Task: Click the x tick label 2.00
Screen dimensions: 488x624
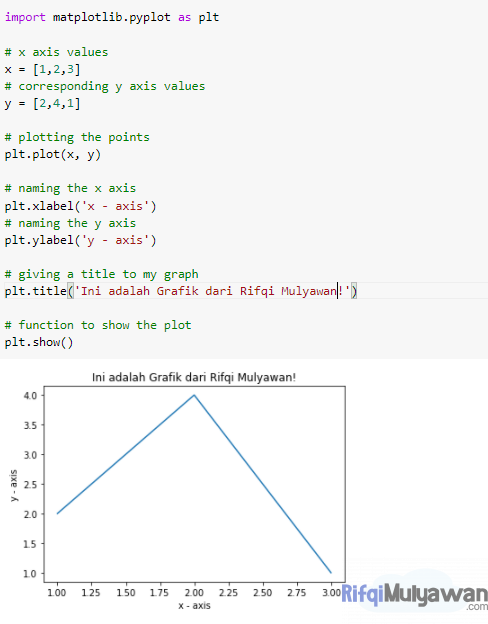Action: click(194, 593)
